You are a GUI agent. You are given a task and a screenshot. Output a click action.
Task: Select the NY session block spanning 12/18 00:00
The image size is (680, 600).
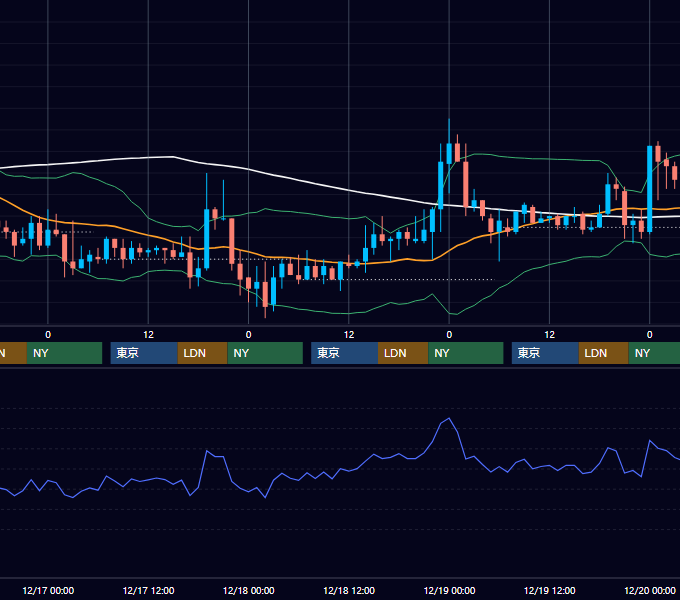point(265,353)
